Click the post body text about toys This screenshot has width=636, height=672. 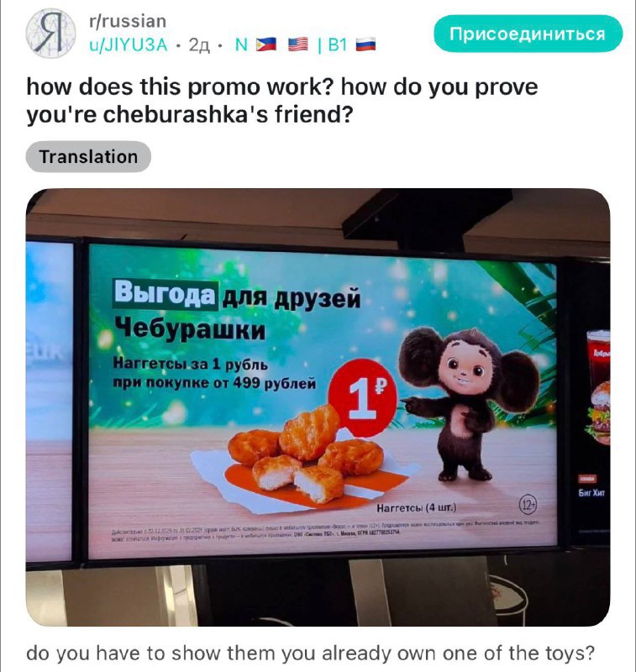click(x=310, y=654)
